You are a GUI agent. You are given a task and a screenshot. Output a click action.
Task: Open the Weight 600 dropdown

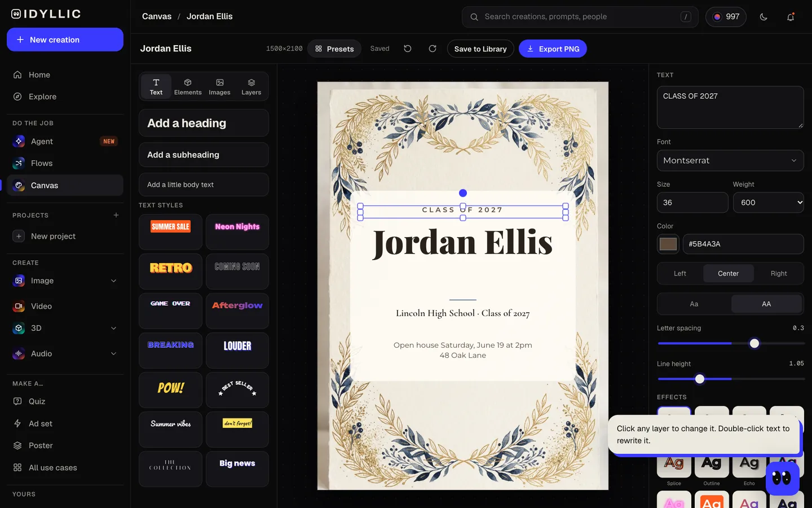(x=768, y=203)
